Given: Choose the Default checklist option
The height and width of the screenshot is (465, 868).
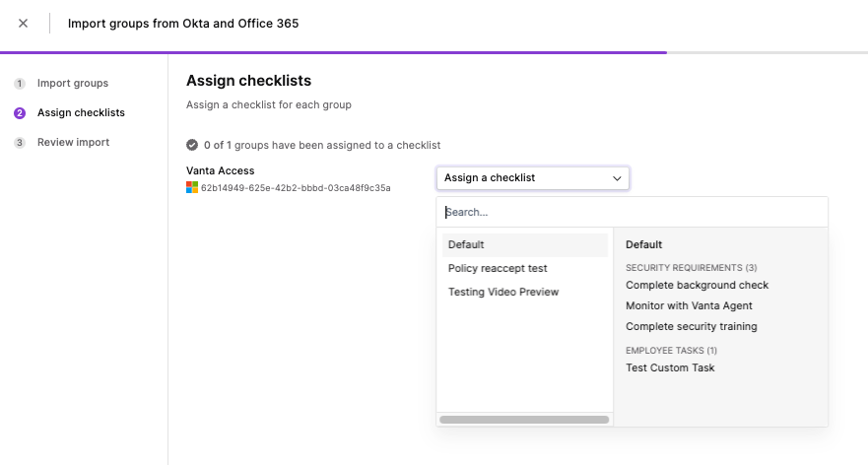Looking at the screenshot, I should [525, 244].
